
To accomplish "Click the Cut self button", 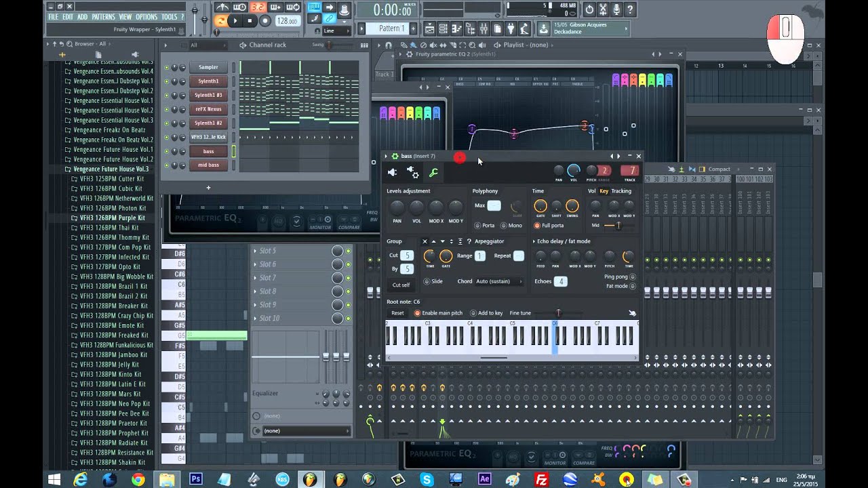I will tap(401, 285).
